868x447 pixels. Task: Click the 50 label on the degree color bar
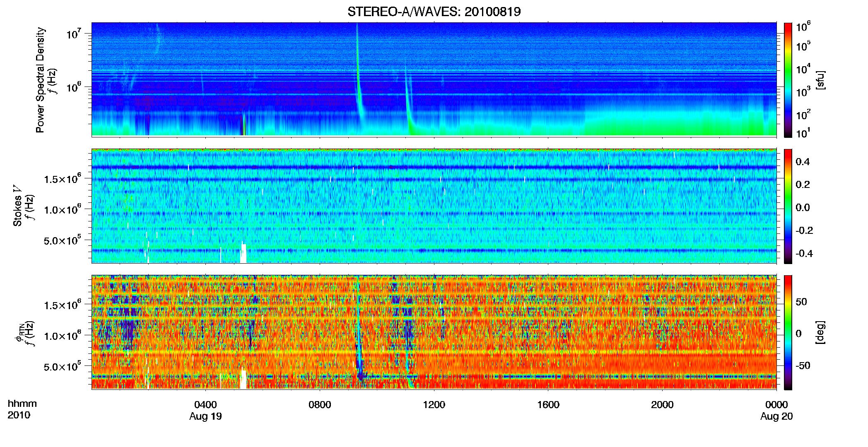802,302
